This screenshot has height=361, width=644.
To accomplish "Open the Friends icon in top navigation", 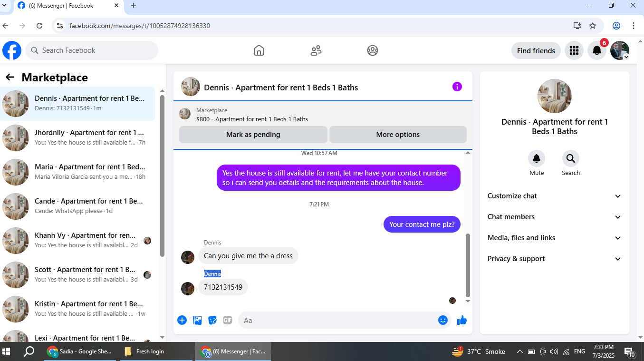I will point(316,50).
